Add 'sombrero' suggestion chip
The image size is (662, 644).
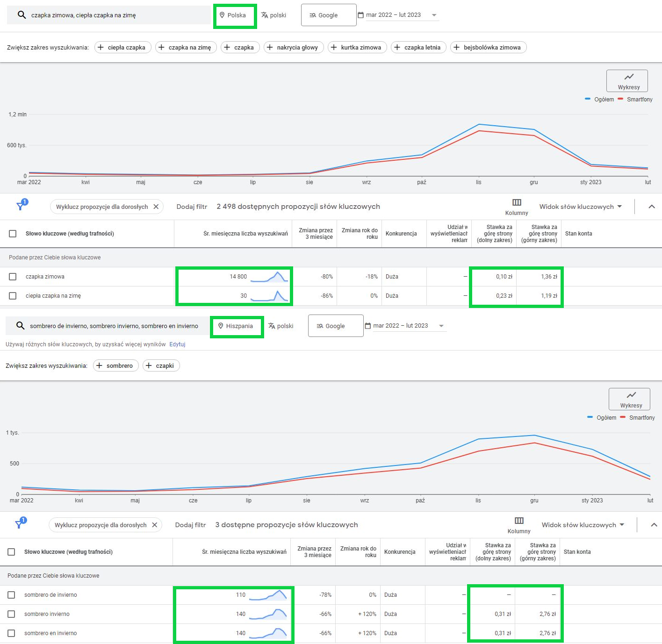(116, 365)
